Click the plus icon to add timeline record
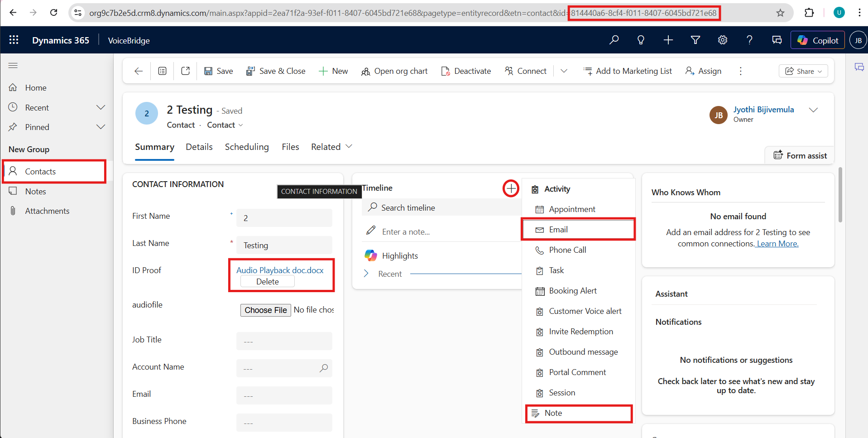Screen dimensions: 868x438 coord(511,188)
